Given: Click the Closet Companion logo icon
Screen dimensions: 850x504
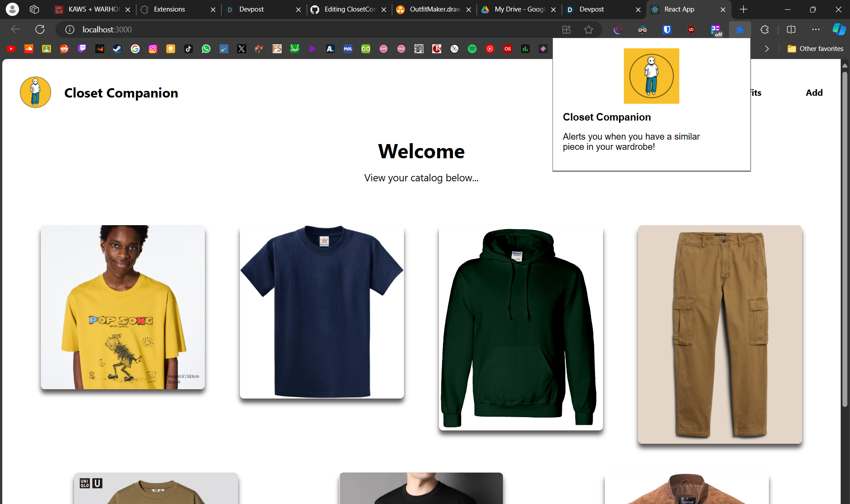Looking at the screenshot, I should 35,92.
